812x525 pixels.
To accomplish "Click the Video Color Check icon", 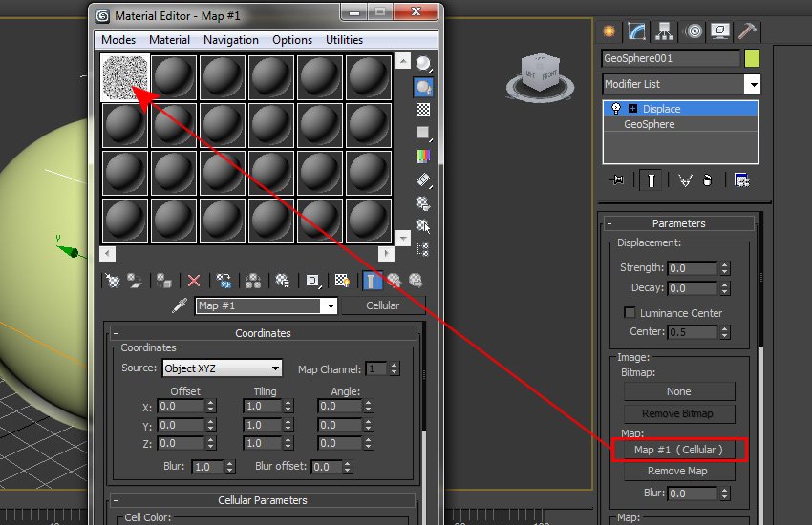I will coord(423,157).
